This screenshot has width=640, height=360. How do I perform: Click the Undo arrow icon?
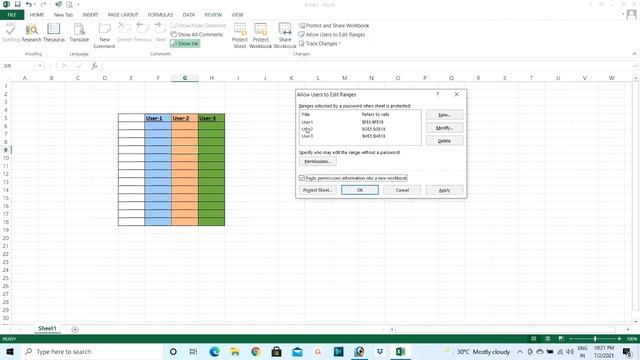pyautogui.click(x=29, y=4)
